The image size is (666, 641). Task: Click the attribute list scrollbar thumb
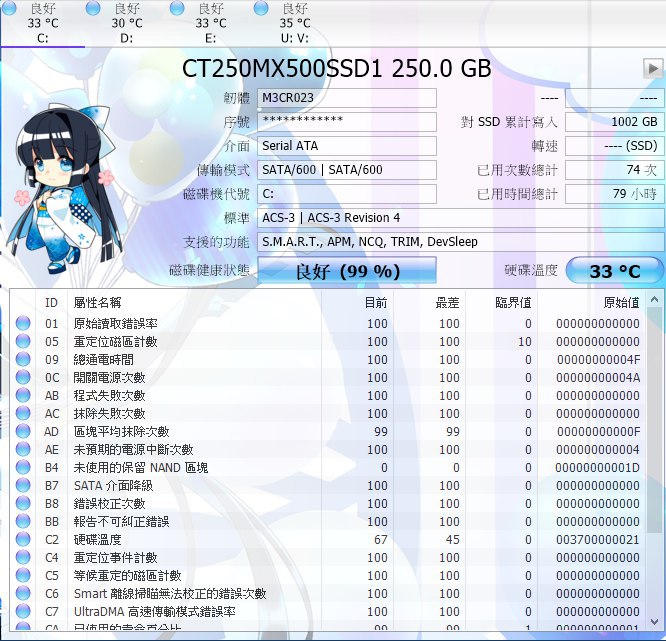point(654,421)
